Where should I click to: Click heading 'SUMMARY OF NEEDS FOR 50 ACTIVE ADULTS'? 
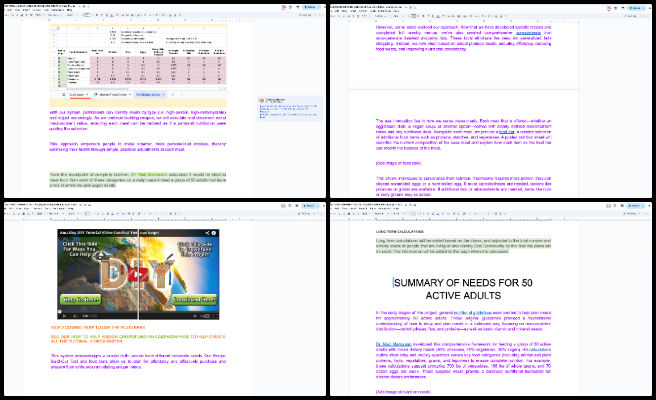click(463, 289)
